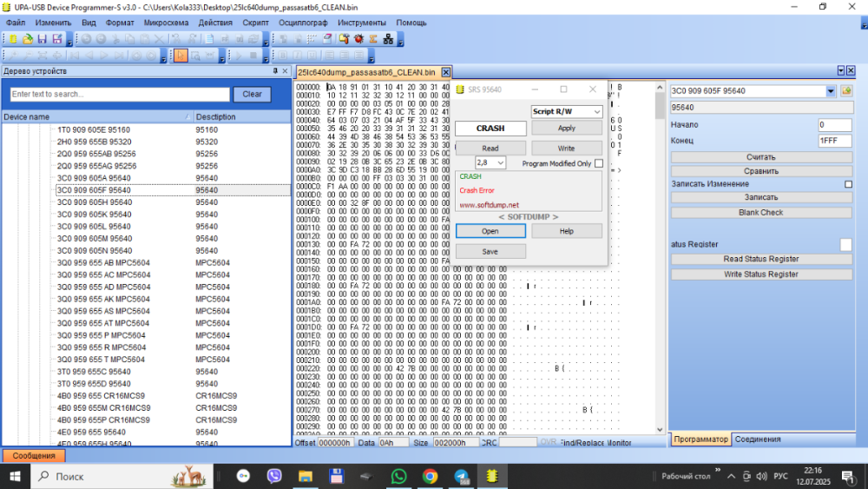Click the network connections toolbar icon

coord(388,39)
